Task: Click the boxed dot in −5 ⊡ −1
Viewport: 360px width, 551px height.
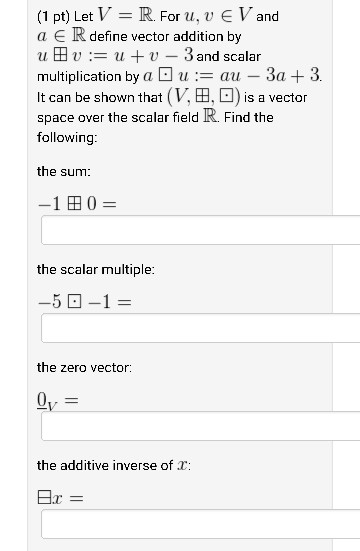Action: pyautogui.click(x=74, y=301)
